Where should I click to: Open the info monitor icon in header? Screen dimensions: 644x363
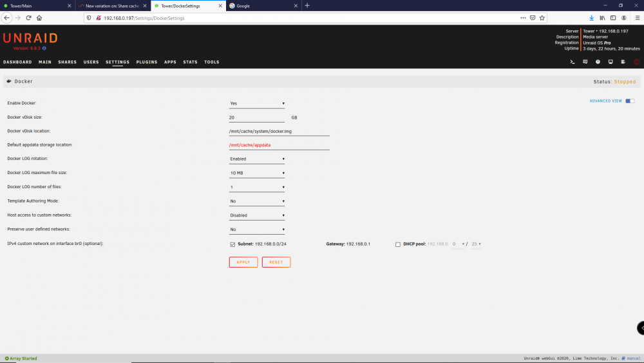(611, 62)
